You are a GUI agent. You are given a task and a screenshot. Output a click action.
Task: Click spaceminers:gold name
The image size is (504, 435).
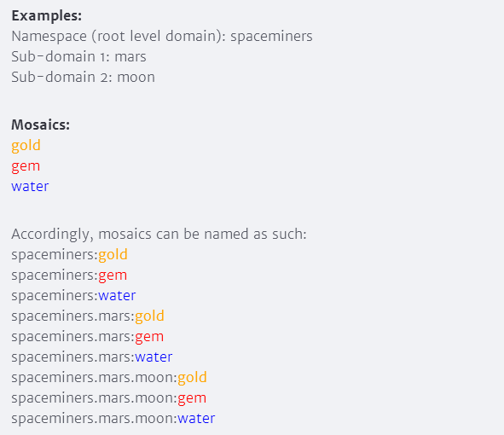point(70,255)
